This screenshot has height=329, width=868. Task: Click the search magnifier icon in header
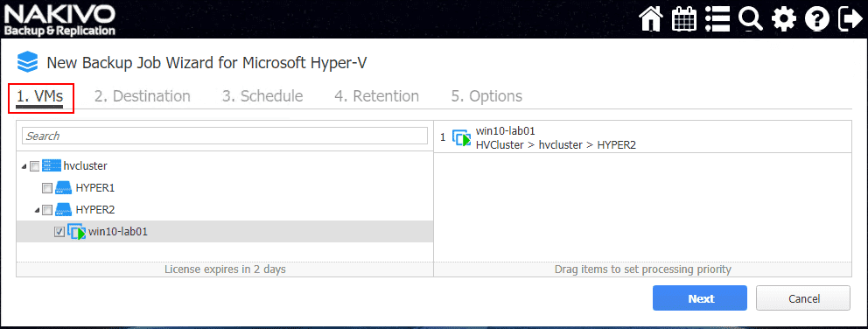[751, 19]
